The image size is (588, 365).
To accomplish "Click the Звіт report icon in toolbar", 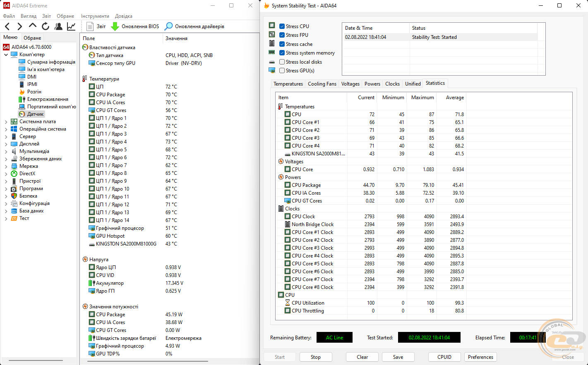I will (x=90, y=26).
